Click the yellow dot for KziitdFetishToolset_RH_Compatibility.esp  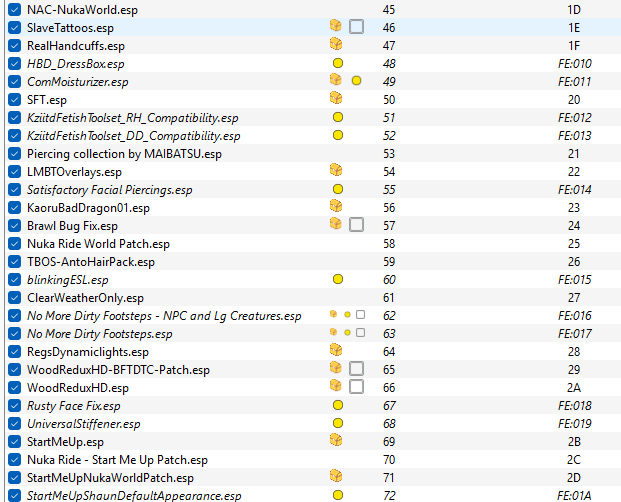click(x=338, y=117)
